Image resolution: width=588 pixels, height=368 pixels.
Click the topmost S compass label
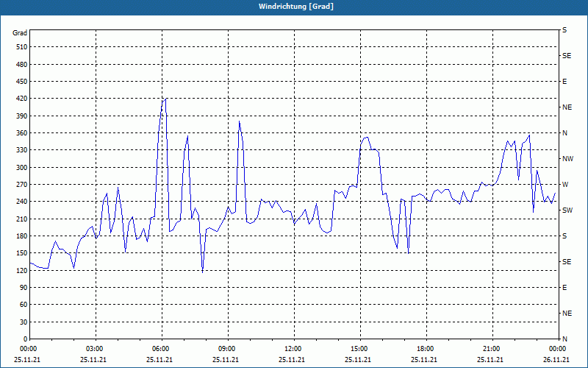564,30
